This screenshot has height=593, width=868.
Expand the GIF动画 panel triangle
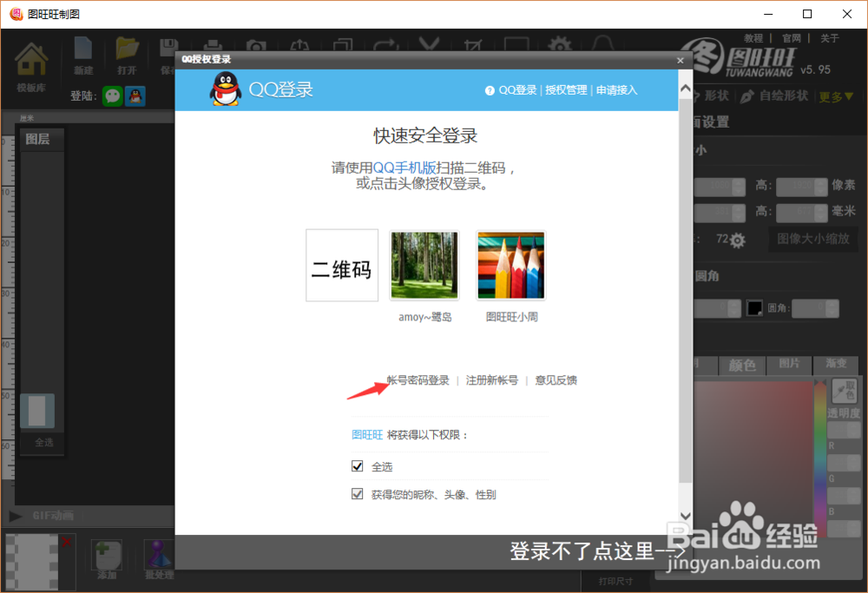16,516
